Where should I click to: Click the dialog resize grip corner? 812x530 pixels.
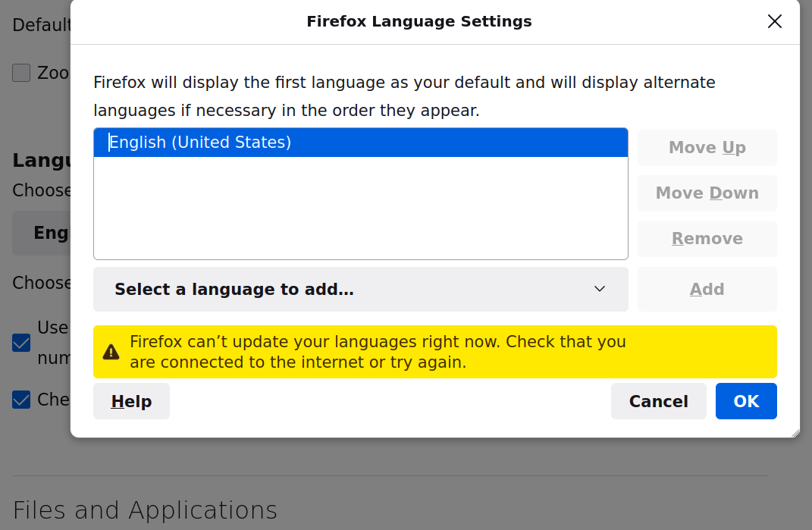[x=795, y=433]
